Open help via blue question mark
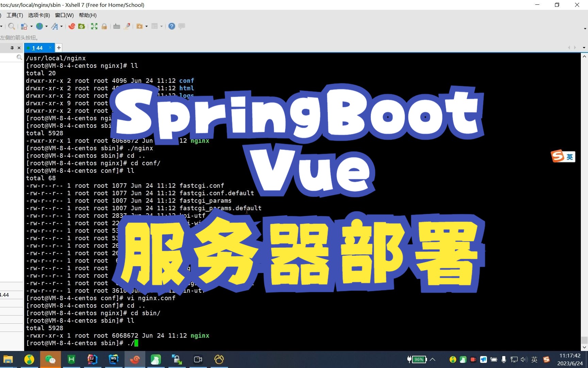Image resolution: width=588 pixels, height=368 pixels. [x=172, y=26]
